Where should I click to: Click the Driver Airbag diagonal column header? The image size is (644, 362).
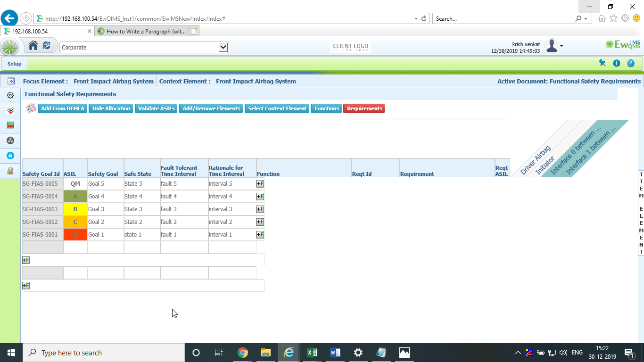pyautogui.click(x=535, y=161)
